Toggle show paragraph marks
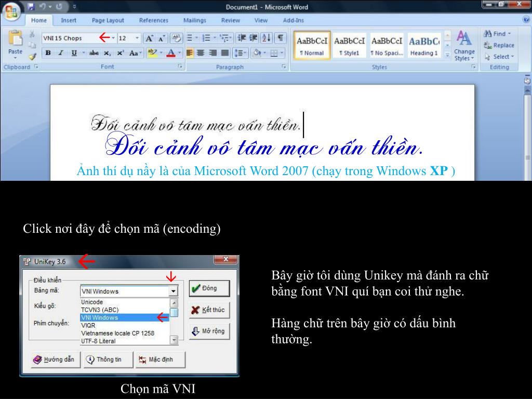Screen dimensions: 532x399 pyautogui.click(x=280, y=37)
